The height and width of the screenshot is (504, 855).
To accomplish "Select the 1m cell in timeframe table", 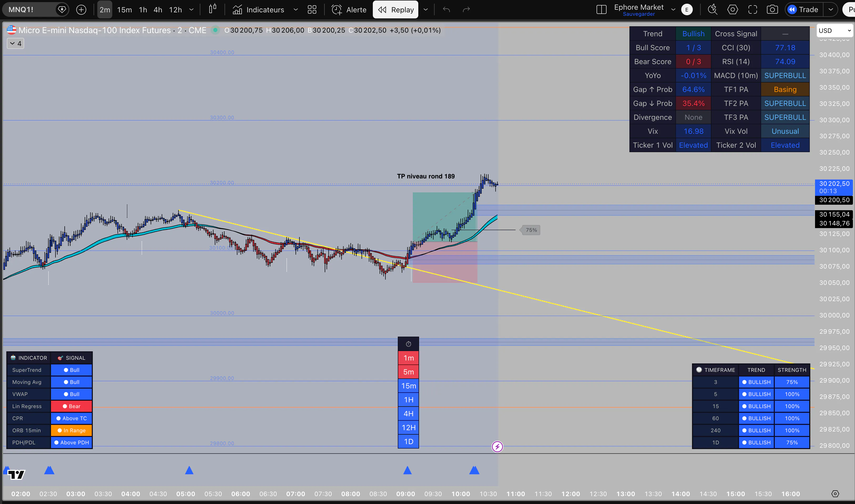I will pyautogui.click(x=409, y=358).
